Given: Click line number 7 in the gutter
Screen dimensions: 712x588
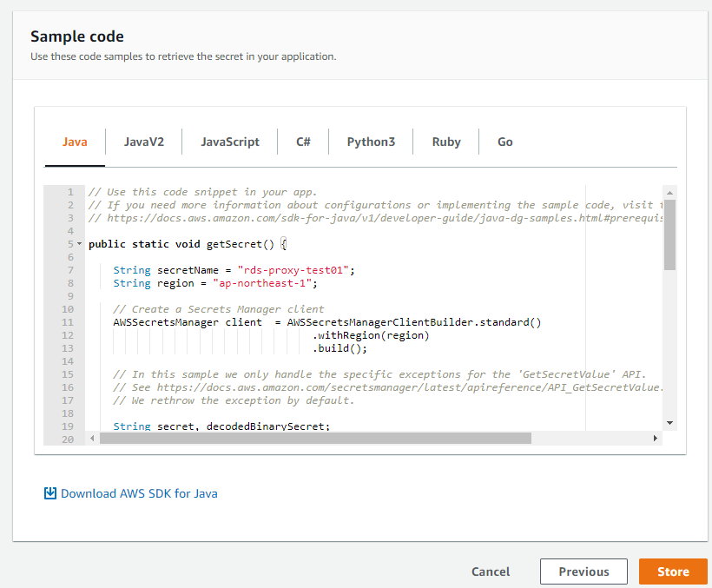Looking at the screenshot, I should tap(70, 270).
